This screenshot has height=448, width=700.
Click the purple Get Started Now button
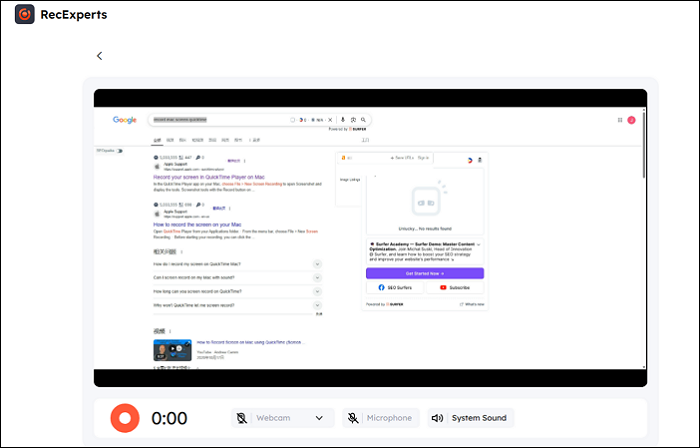pos(425,273)
